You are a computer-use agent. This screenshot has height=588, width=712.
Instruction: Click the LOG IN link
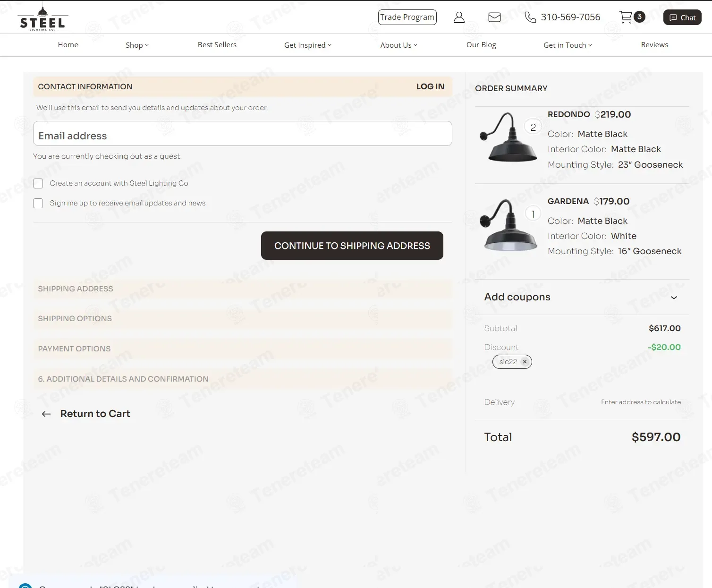pyautogui.click(x=430, y=87)
